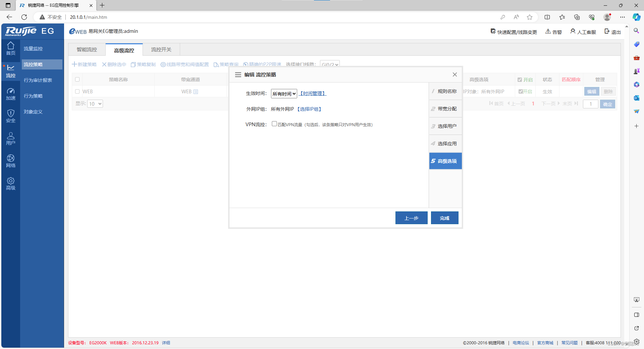The image size is (644, 349).
Task: Click 策略复制 toolbar button
Action: [143, 64]
